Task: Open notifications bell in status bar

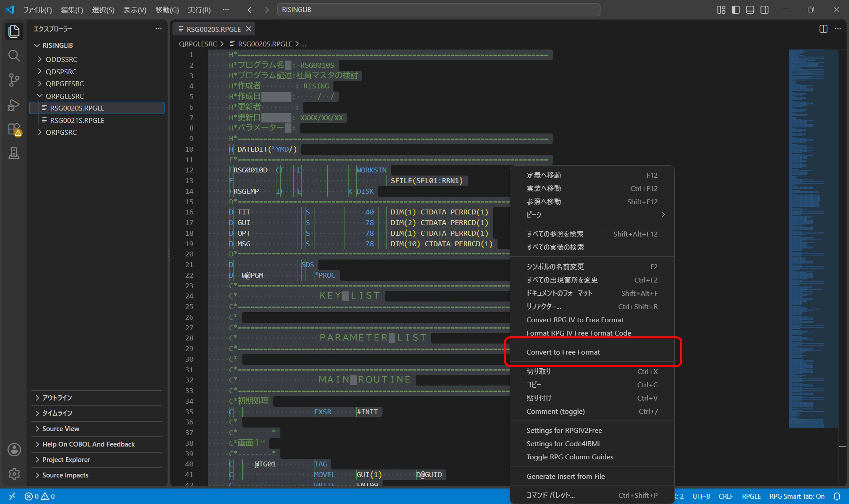Action: [x=837, y=496]
